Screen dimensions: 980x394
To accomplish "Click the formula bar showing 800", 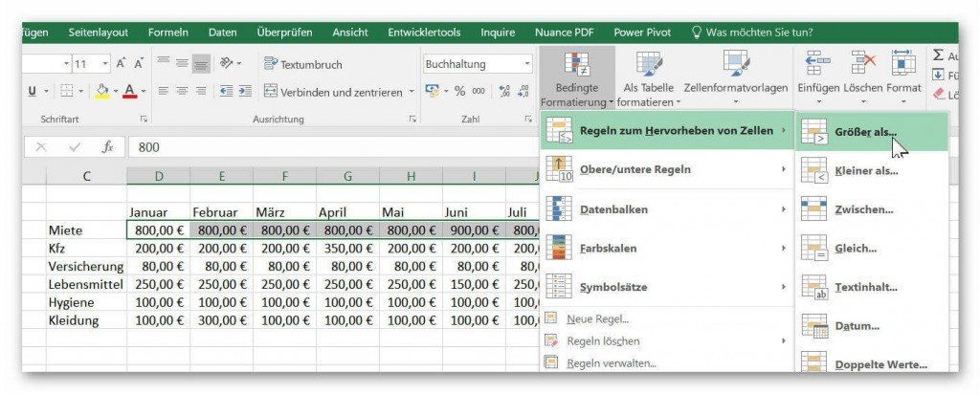I will 334,147.
